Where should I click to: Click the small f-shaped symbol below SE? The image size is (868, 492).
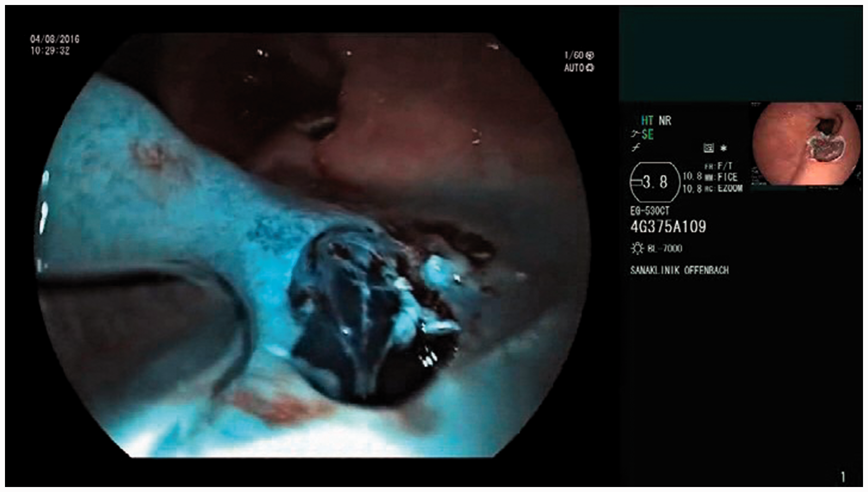click(635, 148)
